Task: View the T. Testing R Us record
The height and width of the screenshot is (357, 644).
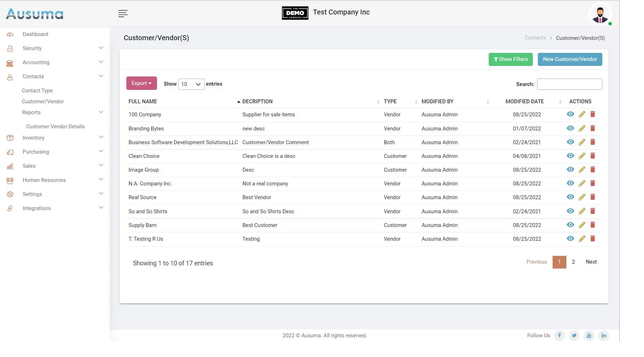Action: tap(570, 239)
